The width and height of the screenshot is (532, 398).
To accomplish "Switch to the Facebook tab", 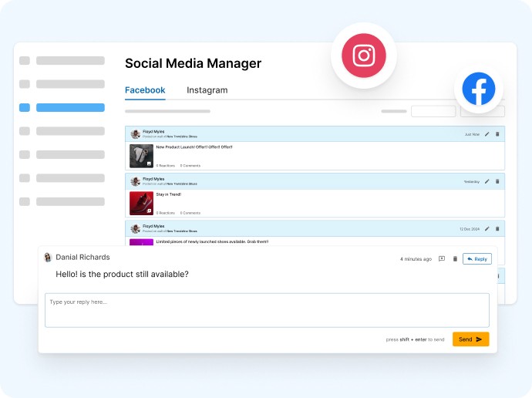I will pos(145,90).
